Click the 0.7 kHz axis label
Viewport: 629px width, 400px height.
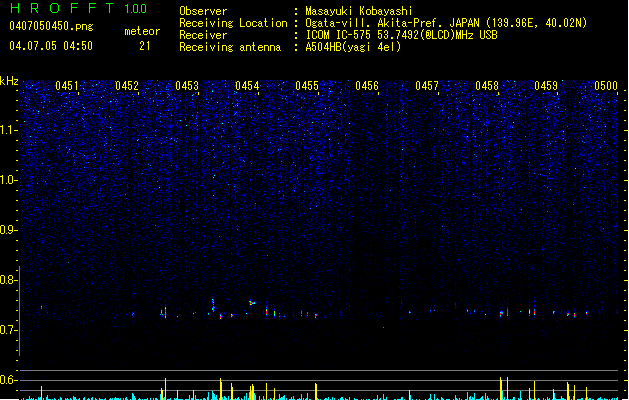(x=9, y=330)
